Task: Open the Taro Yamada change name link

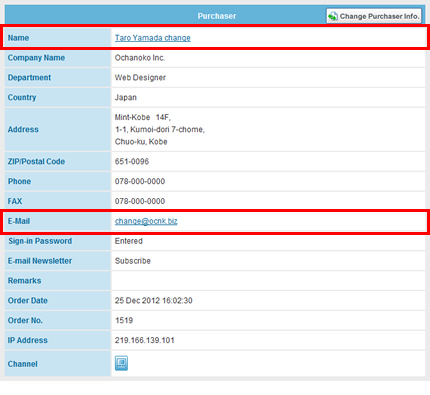Action: (x=153, y=38)
